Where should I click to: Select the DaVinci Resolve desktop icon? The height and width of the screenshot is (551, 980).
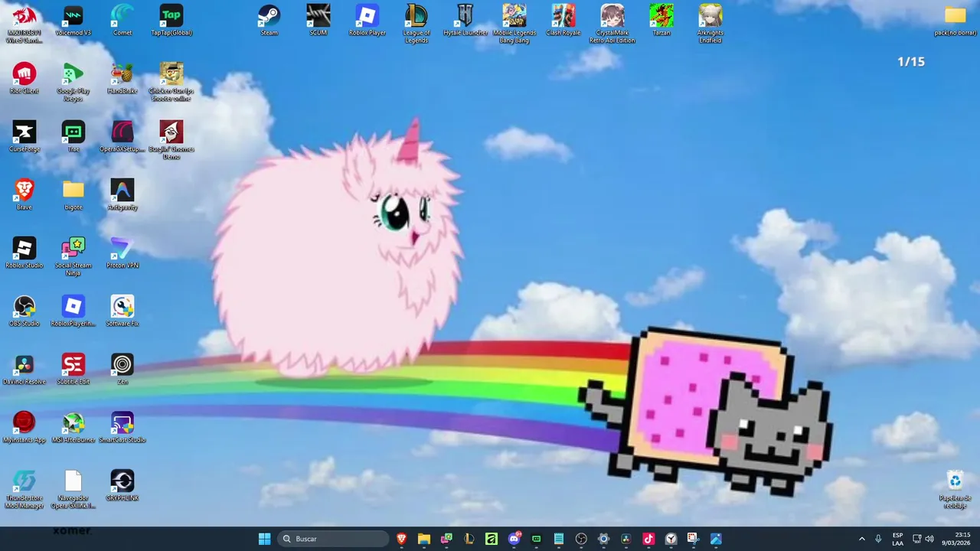pyautogui.click(x=24, y=370)
